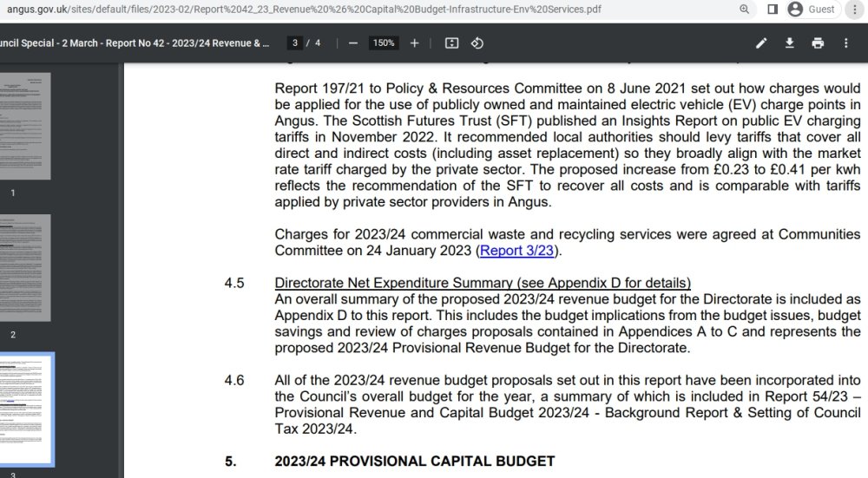The image size is (868, 478).
Task: Open the PDF viewer more actions menu
Action: [x=845, y=43]
